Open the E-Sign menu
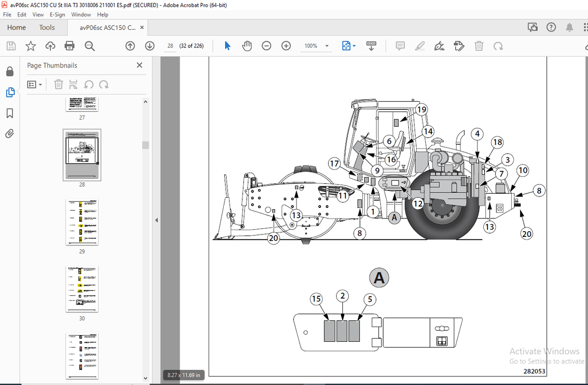588x385 pixels. [x=57, y=14]
